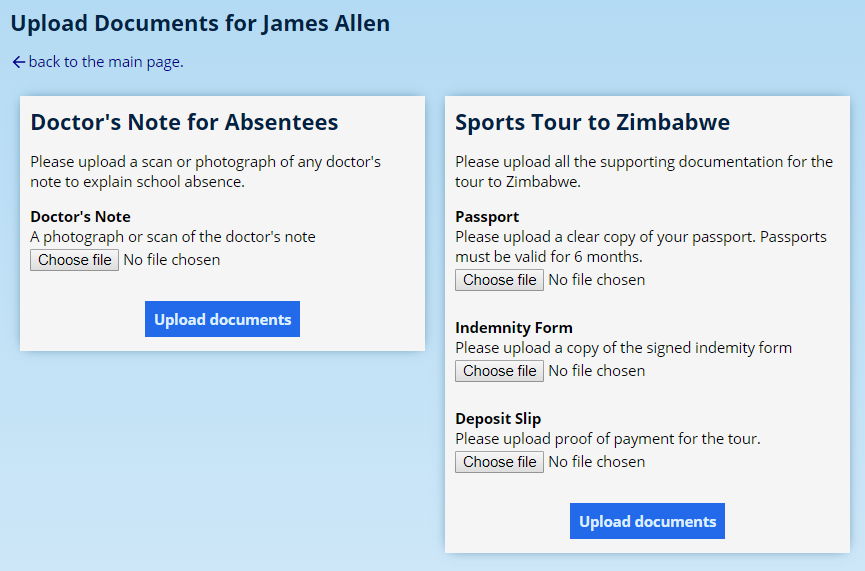Click the 'Sports Tour to Zimbabwe' card title
This screenshot has width=865, height=571.
(592, 122)
